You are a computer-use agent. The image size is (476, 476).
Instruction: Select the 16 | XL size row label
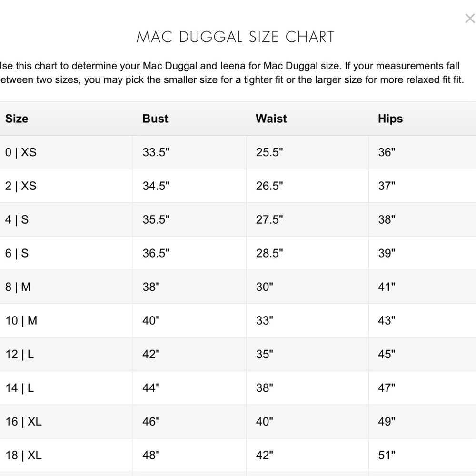click(23, 422)
